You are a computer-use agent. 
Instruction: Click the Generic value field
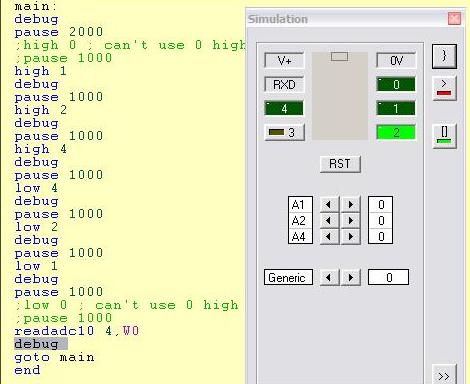click(388, 277)
